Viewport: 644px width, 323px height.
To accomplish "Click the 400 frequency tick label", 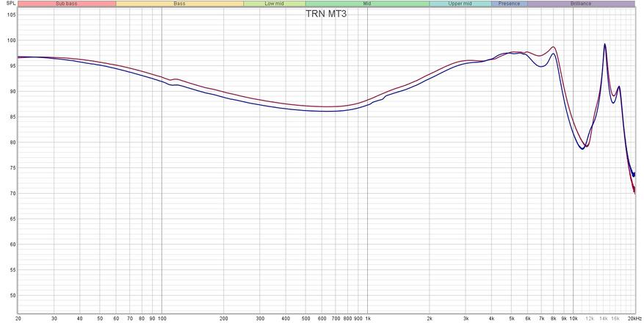I will point(286,319).
